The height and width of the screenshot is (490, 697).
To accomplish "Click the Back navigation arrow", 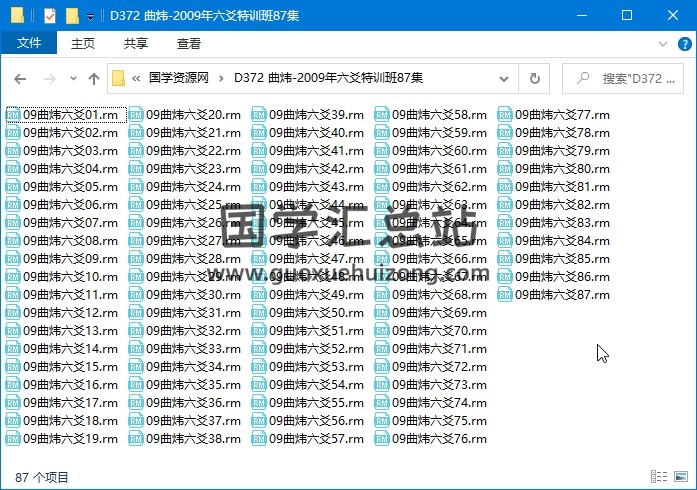I will pyautogui.click(x=20, y=78).
